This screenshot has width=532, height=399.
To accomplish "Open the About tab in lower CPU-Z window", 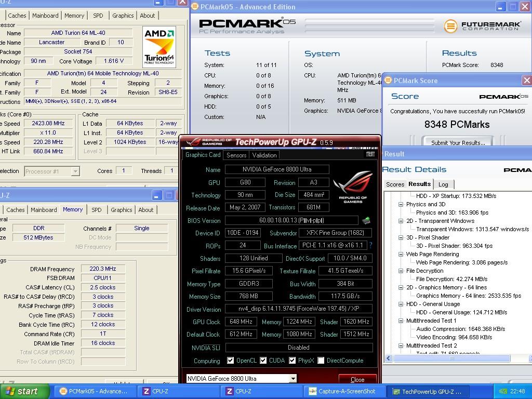I will tap(146, 210).
